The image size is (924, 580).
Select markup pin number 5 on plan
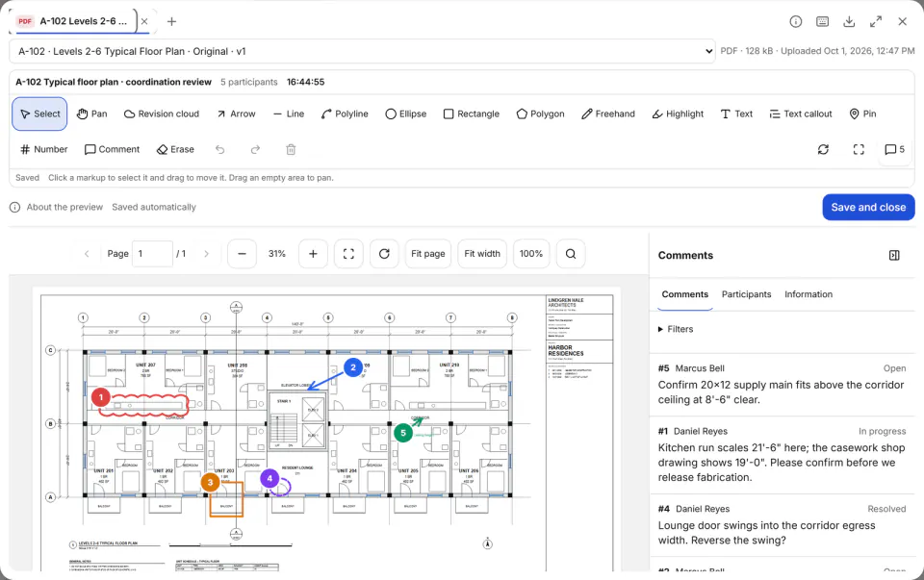403,434
